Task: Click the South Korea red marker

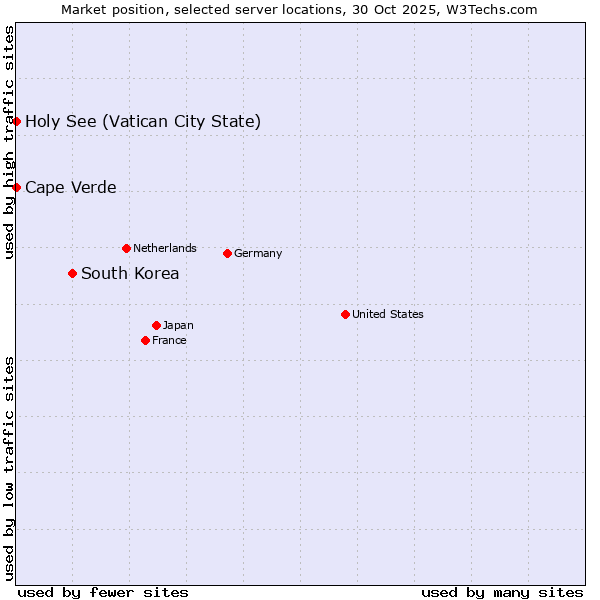Action: (x=72, y=273)
